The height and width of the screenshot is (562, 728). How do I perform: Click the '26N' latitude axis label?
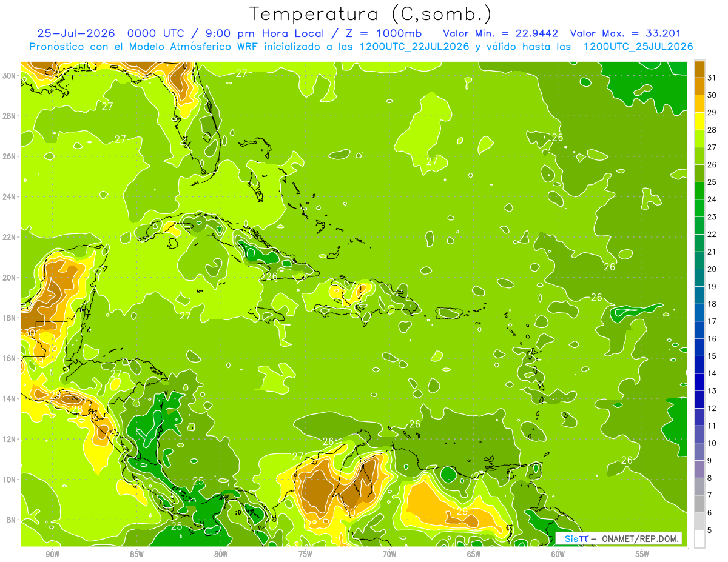[x=10, y=156]
